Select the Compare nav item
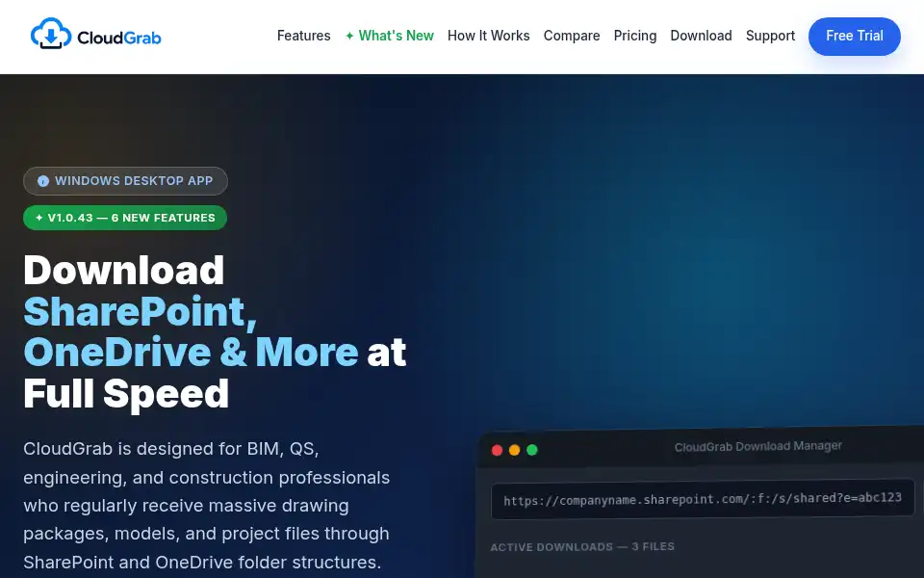 [x=572, y=36]
